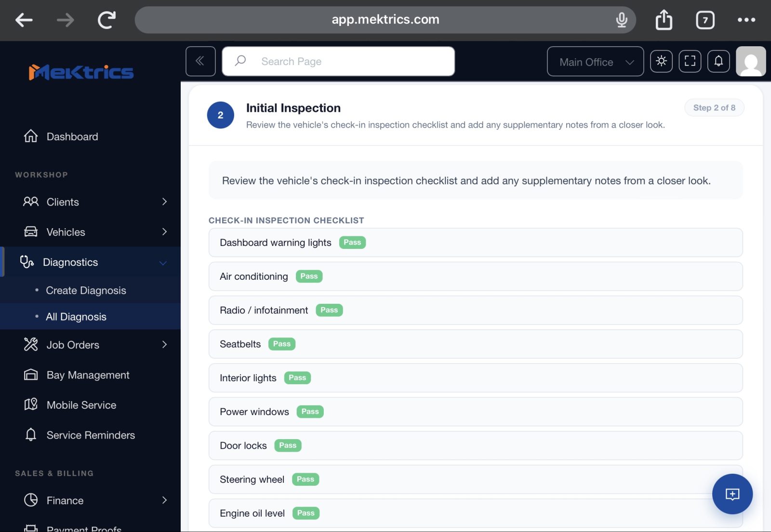Click the Mektrics logo
This screenshot has height=532, width=771.
pos(81,72)
